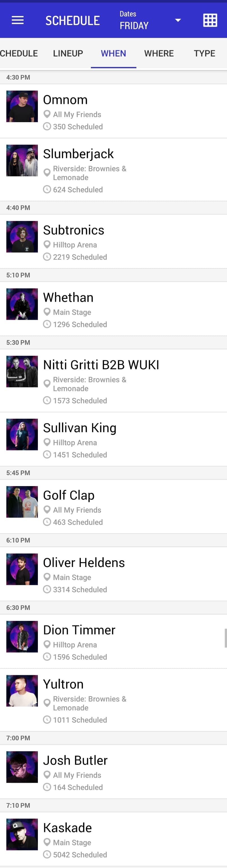Click Dion Timmer artist thumbnail
The width and height of the screenshot is (227, 868).
[22, 637]
